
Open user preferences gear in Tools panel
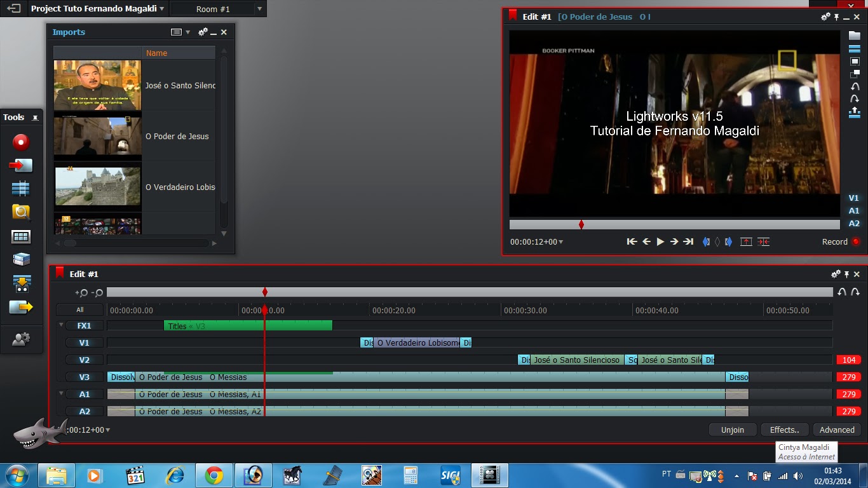(21, 340)
